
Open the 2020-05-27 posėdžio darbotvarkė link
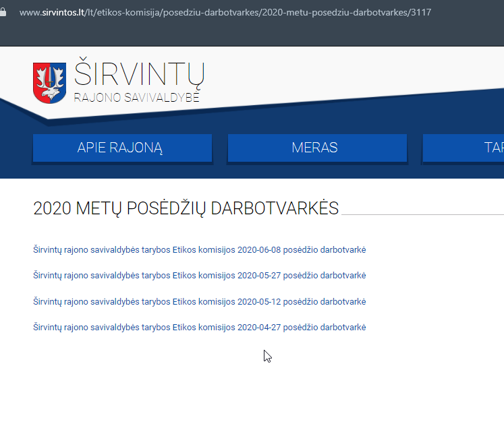tap(199, 276)
